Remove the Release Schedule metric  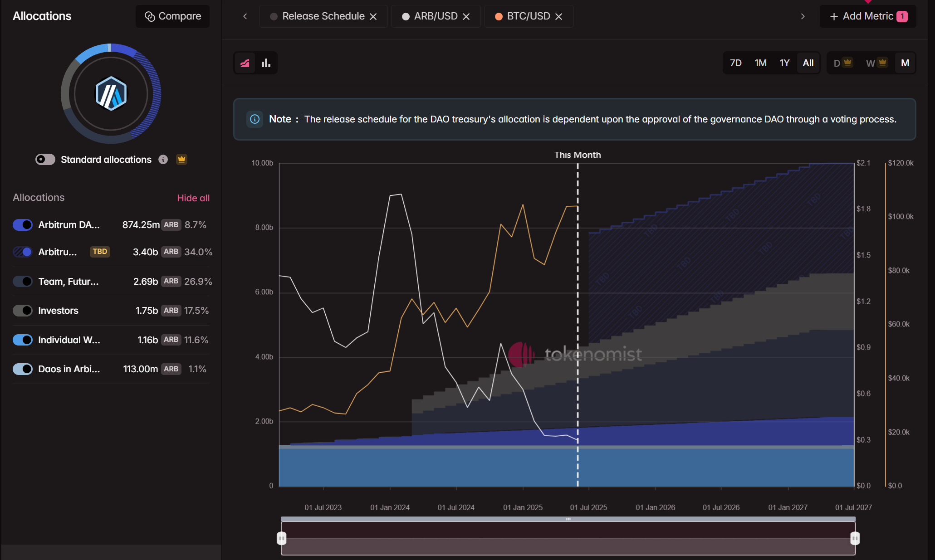click(373, 17)
